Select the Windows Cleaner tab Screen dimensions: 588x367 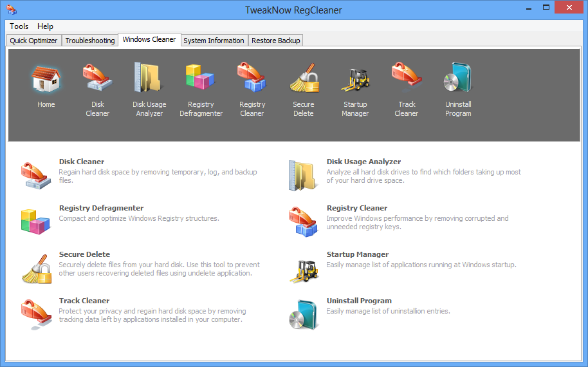click(149, 39)
